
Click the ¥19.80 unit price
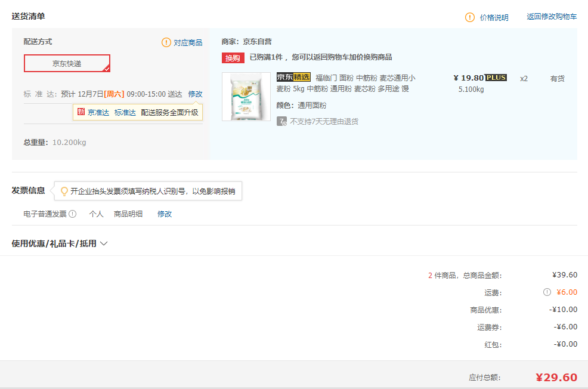click(468, 78)
